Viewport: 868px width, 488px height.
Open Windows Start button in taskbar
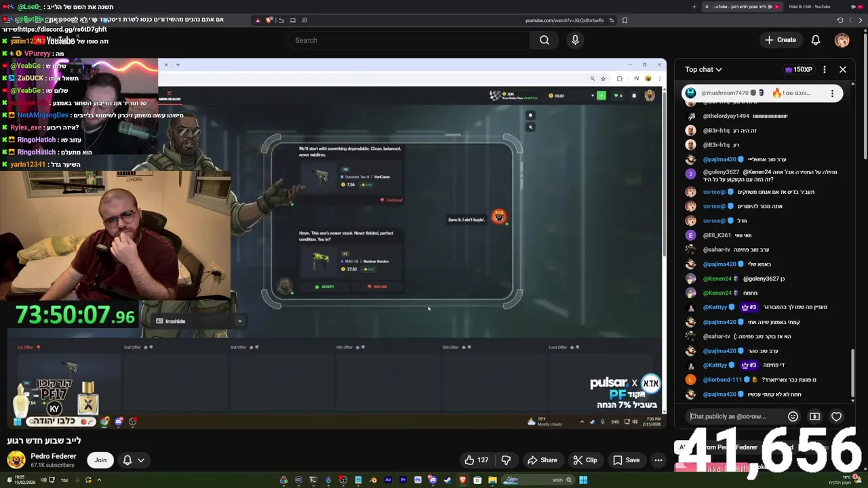coord(583,481)
